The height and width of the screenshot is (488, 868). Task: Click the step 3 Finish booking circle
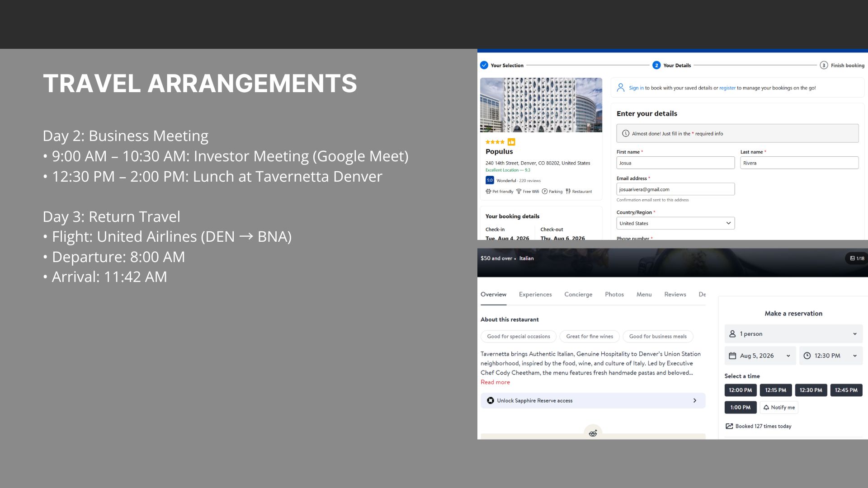[824, 65]
